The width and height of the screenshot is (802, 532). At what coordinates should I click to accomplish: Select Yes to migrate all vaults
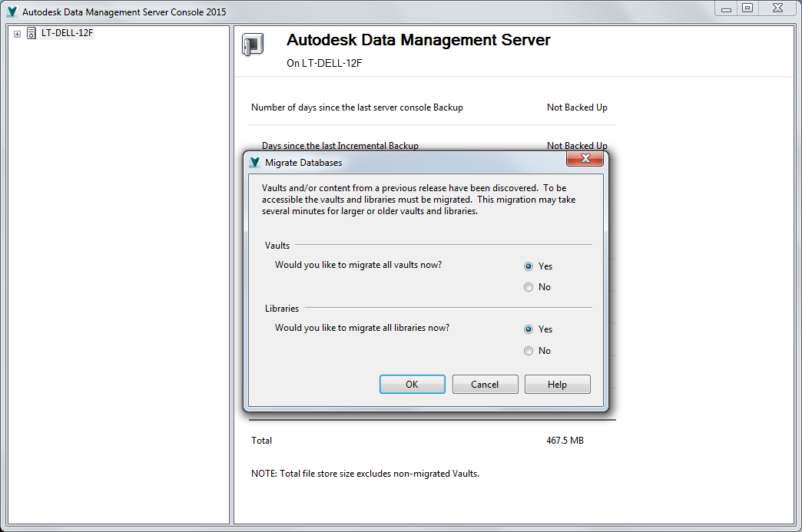(529, 266)
